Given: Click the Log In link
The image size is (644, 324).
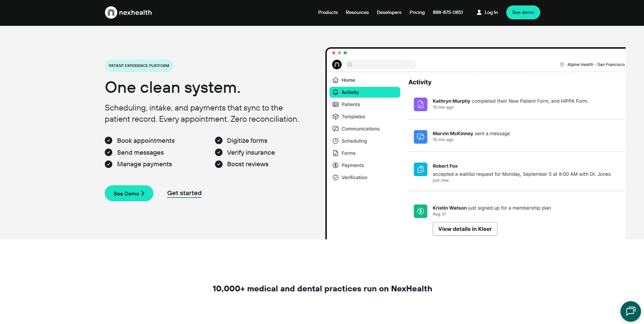Looking at the screenshot, I should [x=491, y=12].
